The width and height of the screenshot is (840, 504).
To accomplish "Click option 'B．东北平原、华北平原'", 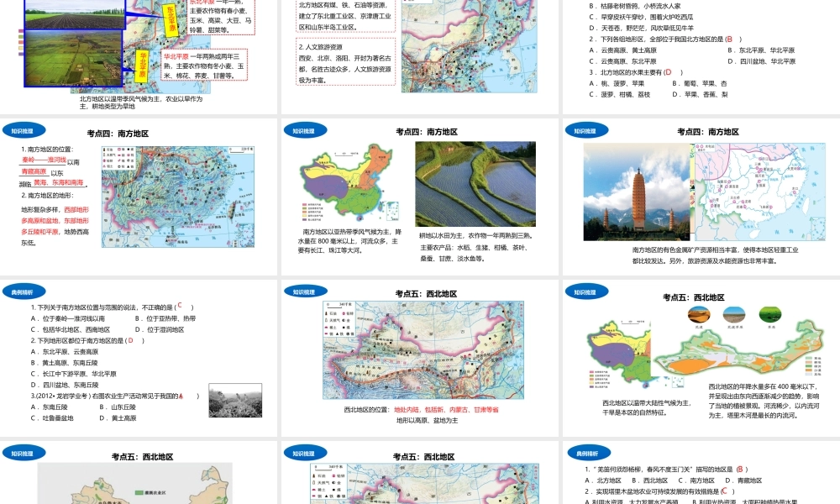I will (x=761, y=50).
